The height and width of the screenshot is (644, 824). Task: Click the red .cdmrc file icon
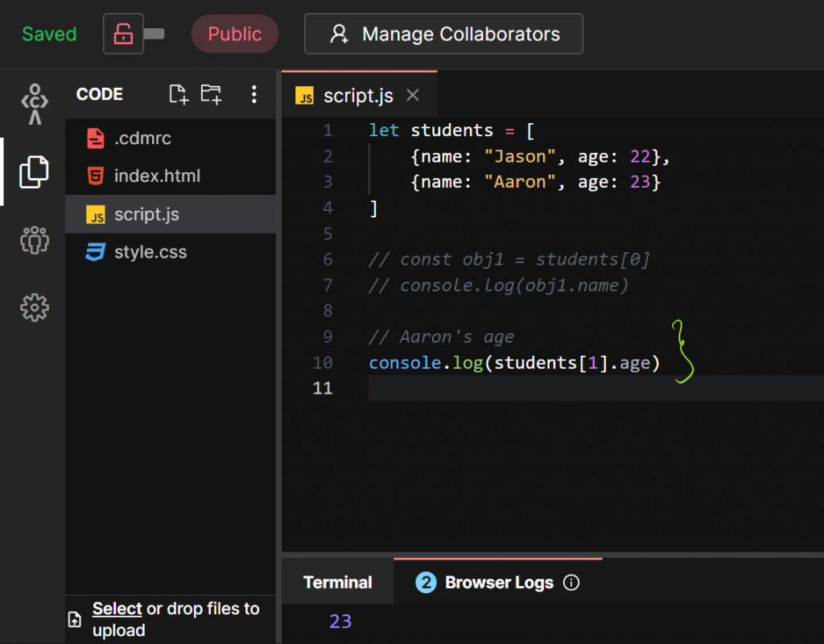[x=96, y=138]
